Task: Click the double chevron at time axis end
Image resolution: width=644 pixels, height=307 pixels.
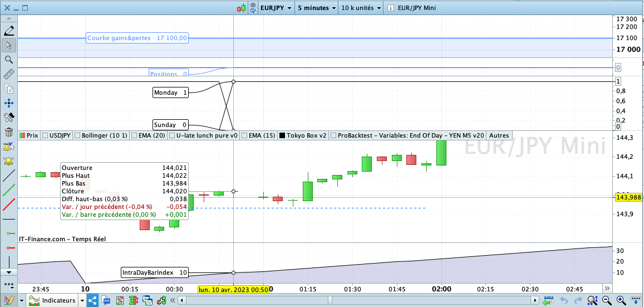Action: pyautogui.click(x=607, y=287)
